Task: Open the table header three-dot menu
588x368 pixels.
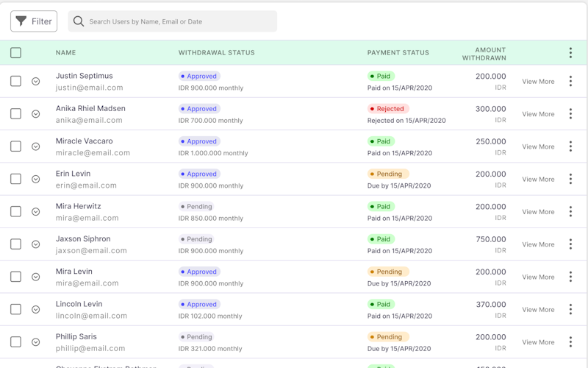Action: click(570, 53)
